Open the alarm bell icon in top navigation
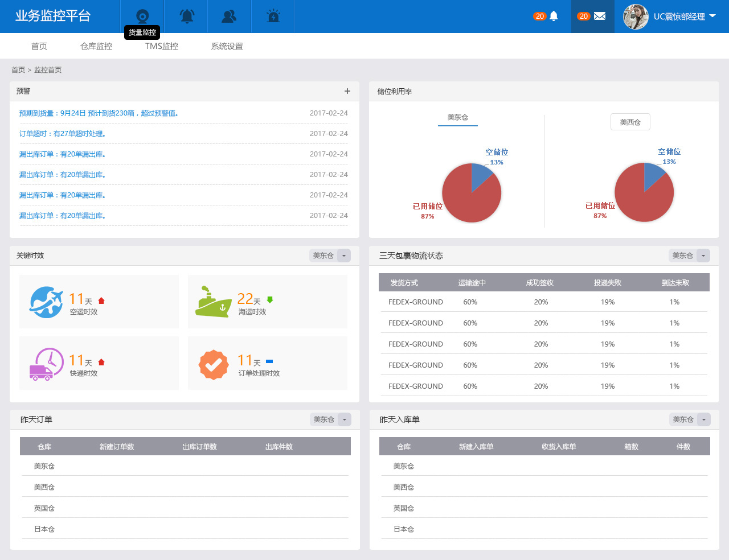Viewport: 729px width, 560px height. 186,17
